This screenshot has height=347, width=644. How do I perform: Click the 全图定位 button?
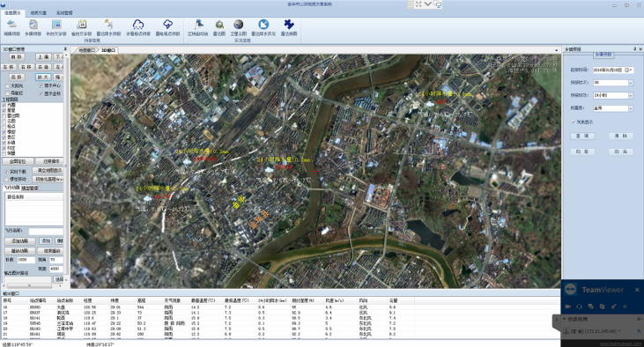click(18, 161)
